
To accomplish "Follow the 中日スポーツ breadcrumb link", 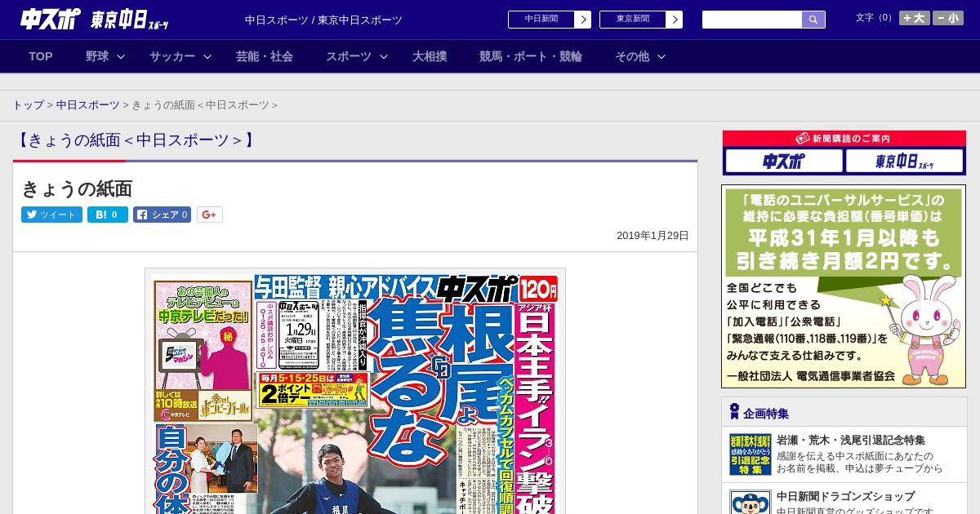I will [88, 105].
